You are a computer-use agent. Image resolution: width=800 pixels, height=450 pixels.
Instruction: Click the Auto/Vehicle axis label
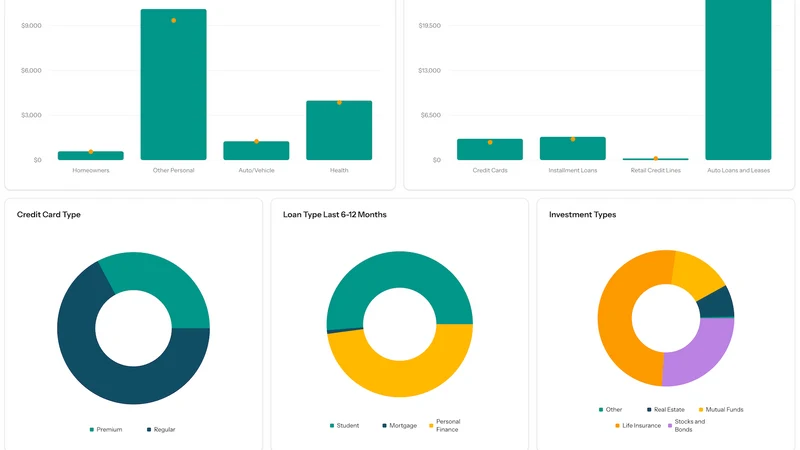(256, 170)
